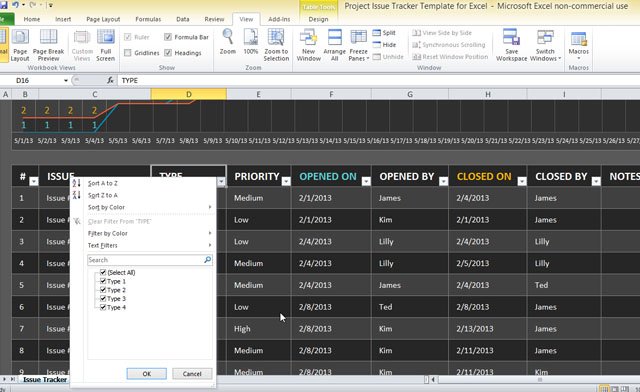Open the Filter by Color submenu
Screen dimensions: 640x392
click(x=143, y=233)
